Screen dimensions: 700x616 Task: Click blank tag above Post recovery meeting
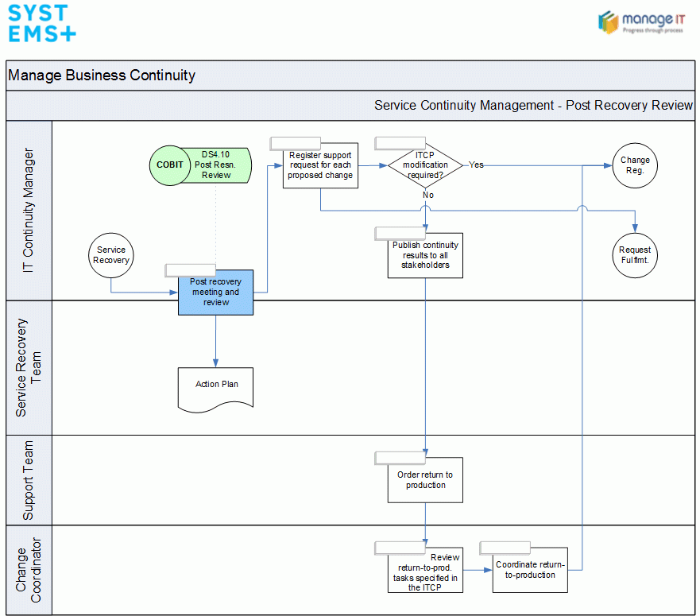pos(190,270)
